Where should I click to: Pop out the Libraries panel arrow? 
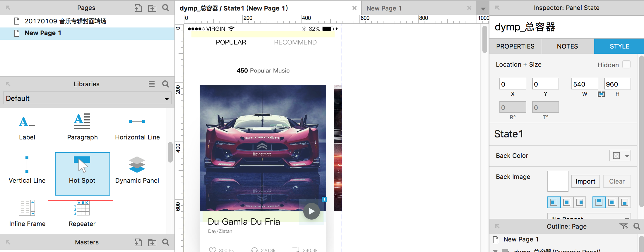tap(8, 84)
